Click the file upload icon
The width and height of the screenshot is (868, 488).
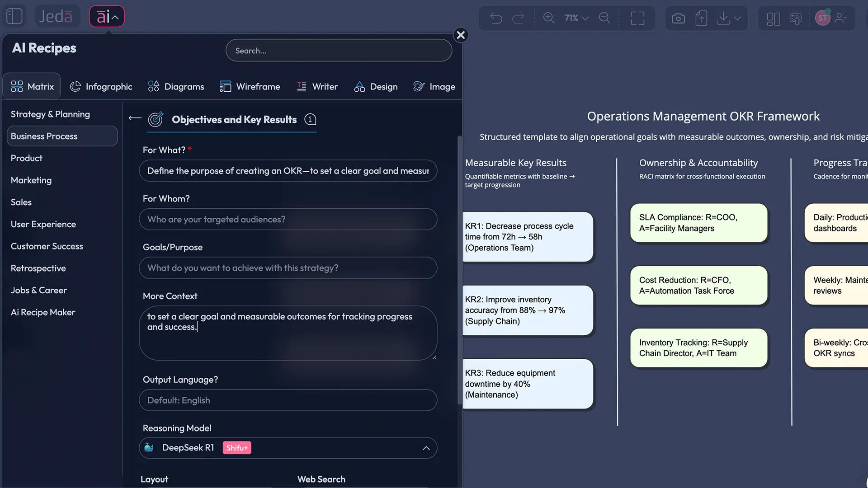coord(701,18)
